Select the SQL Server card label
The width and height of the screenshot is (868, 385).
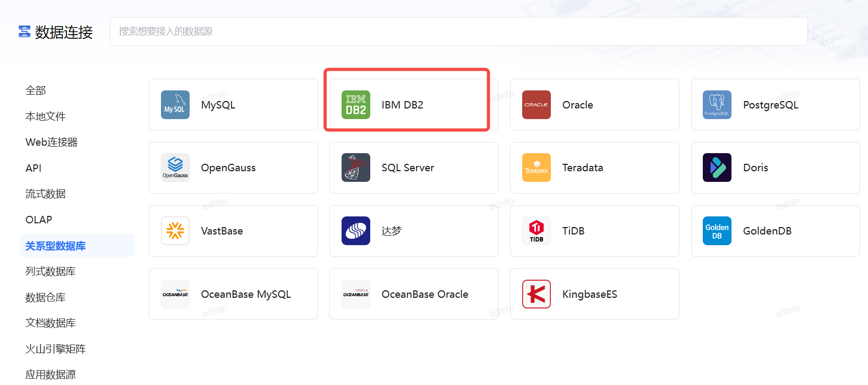408,168
